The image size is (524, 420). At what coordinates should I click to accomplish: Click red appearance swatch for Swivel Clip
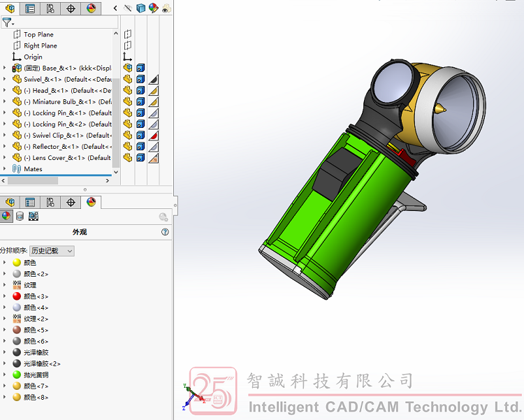point(154,136)
